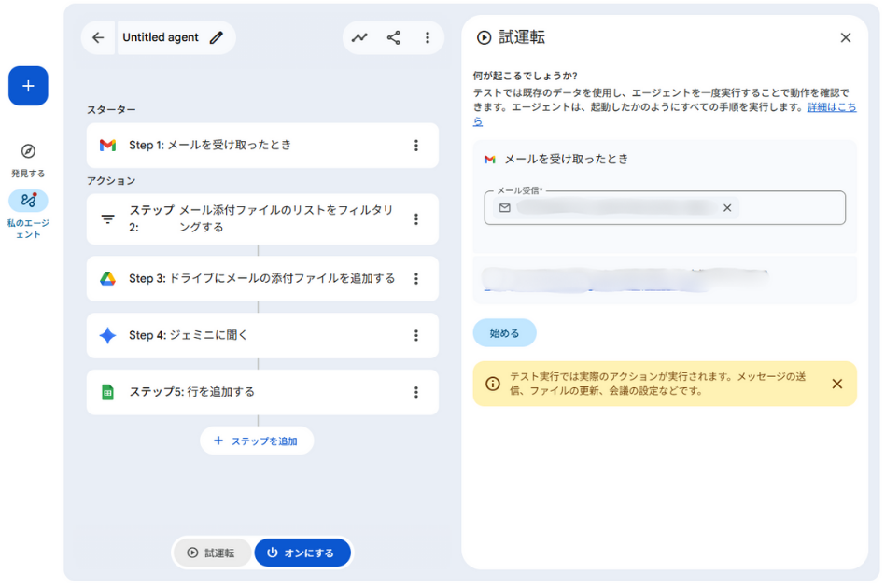885x588 pixels.
Task: Click the Gmail icon on Step 1
Action: [108, 146]
